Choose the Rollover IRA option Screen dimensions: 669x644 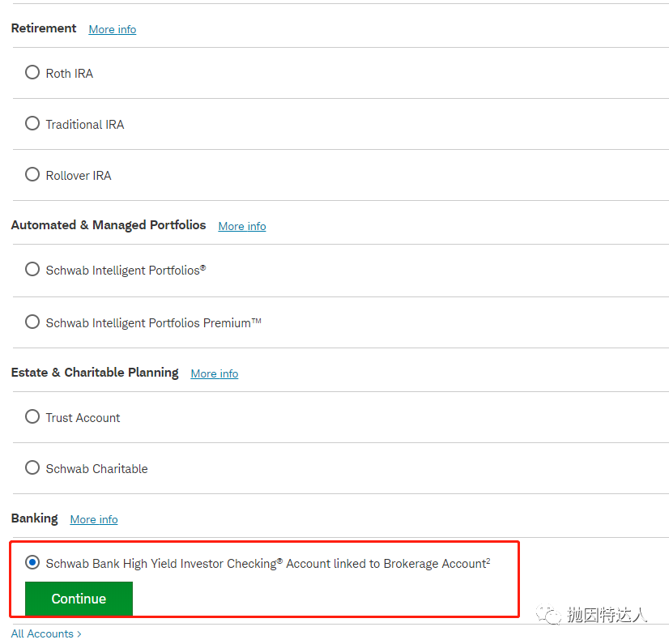32,174
